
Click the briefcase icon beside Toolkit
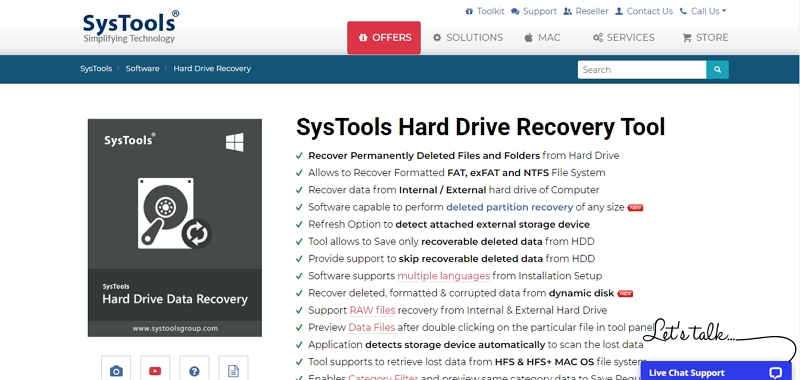(x=469, y=11)
